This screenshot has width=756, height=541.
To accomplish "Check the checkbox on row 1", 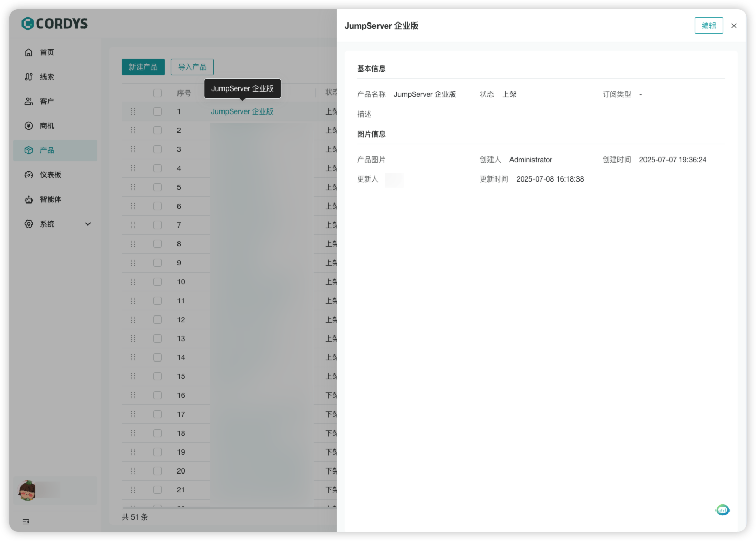I will (157, 111).
